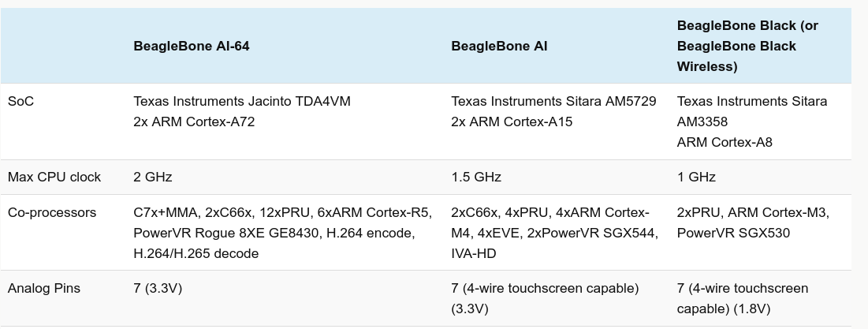The height and width of the screenshot is (329, 868).
Task: Click the Sitara AM3358 SoC cell
Action: click(751, 122)
